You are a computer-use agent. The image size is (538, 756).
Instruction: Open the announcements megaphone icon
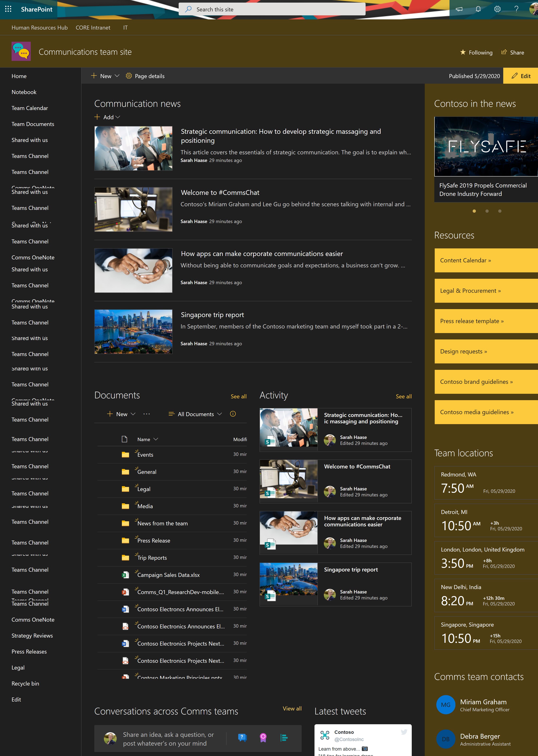tap(459, 9)
